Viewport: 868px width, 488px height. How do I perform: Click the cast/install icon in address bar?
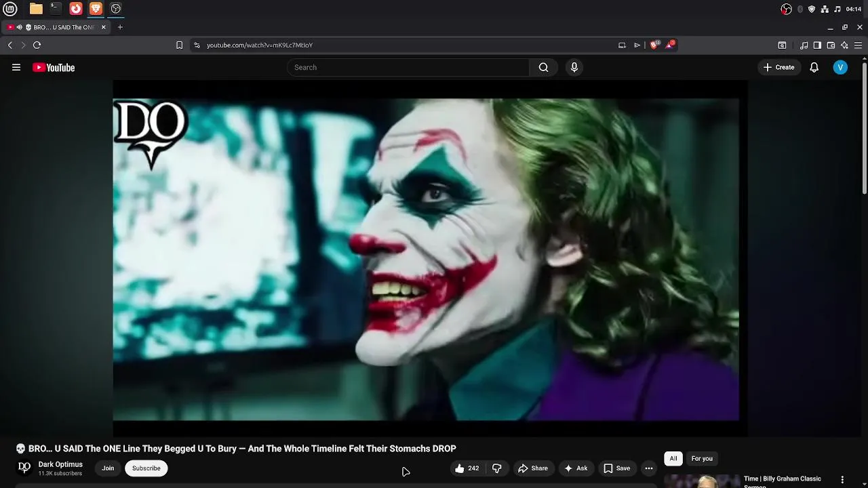pos(622,45)
